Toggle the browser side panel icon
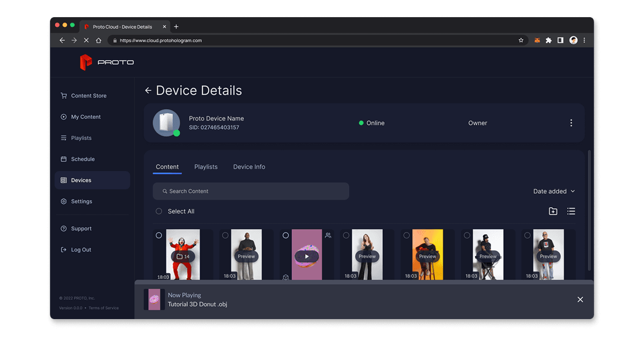The height and width of the screenshot is (362, 644). click(x=560, y=40)
